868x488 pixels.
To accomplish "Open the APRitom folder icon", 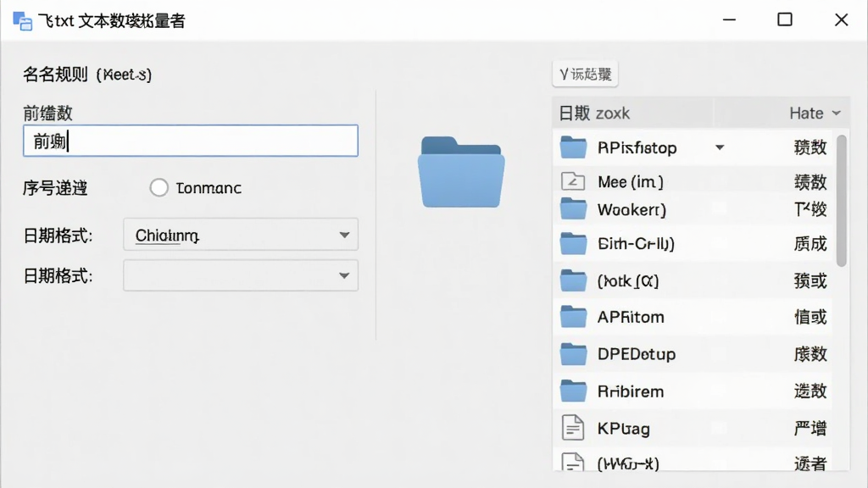I will click(573, 317).
